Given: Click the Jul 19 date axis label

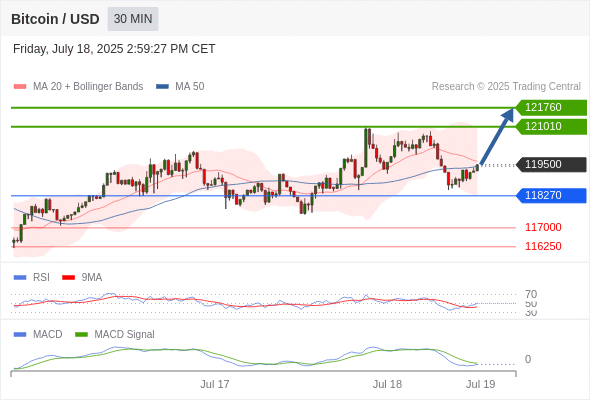Looking at the screenshot, I should point(481,384).
